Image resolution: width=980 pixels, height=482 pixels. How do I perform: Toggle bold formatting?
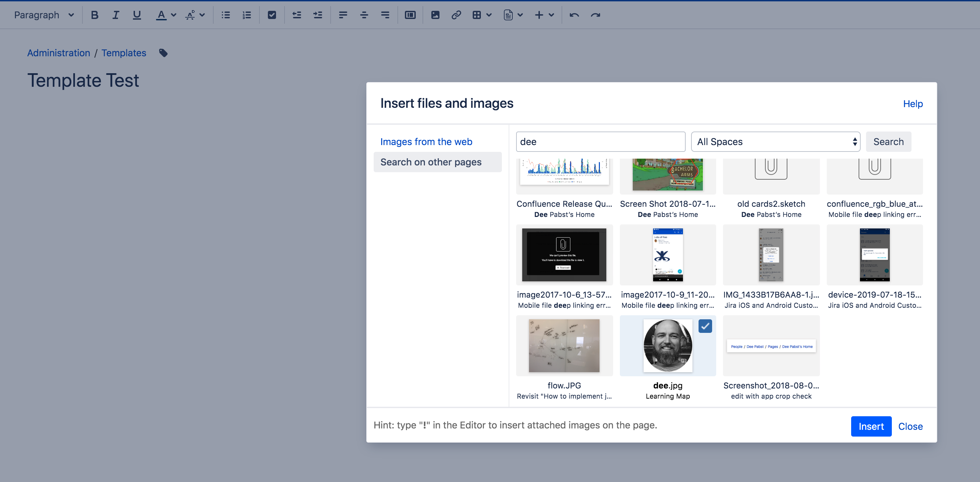click(x=94, y=15)
